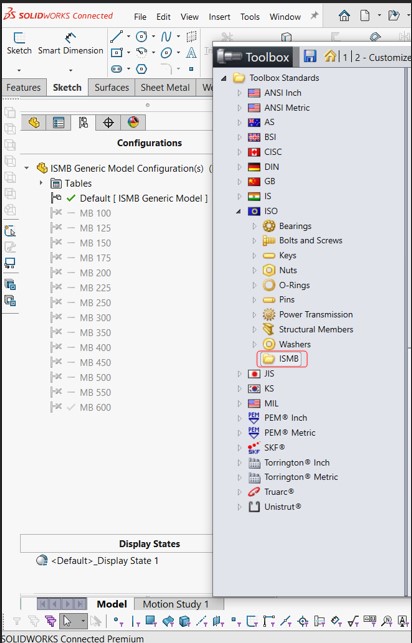The width and height of the screenshot is (412, 643).
Task: Select the Washers folder
Action: (x=295, y=344)
